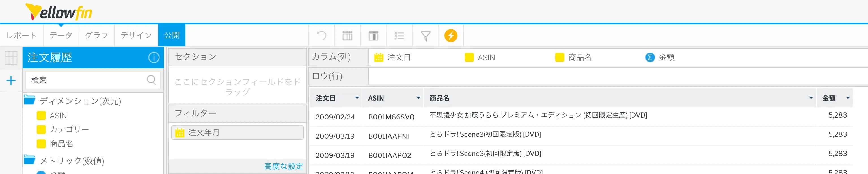Open the ASIN column header dropdown
The image size is (868, 174).
pyautogui.click(x=418, y=98)
